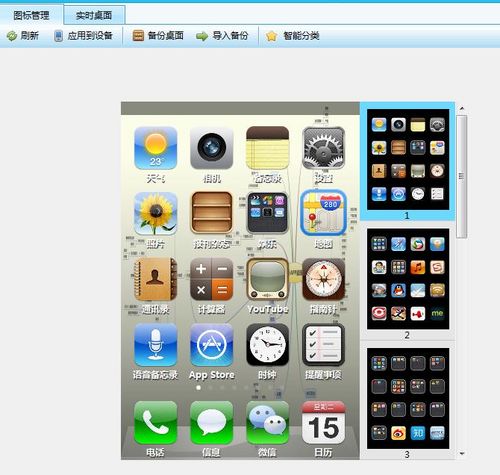Select the Messages 信息 dock icon

click(x=212, y=423)
